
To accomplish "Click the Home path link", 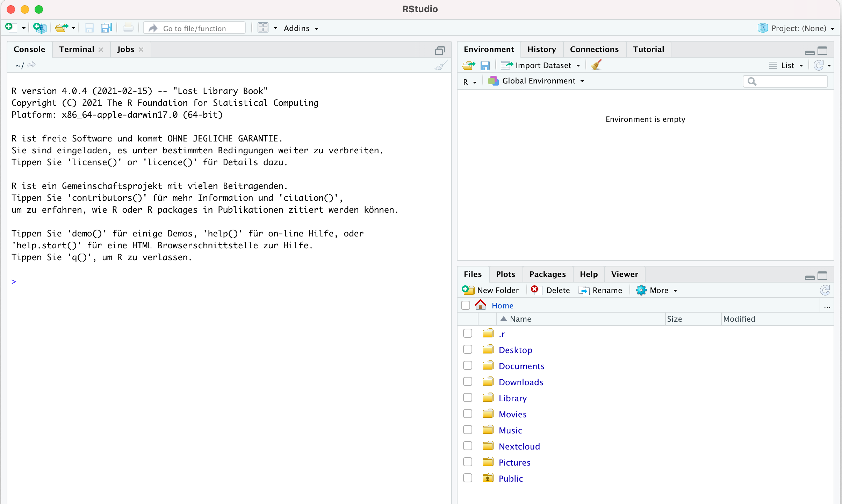I will 502,306.
